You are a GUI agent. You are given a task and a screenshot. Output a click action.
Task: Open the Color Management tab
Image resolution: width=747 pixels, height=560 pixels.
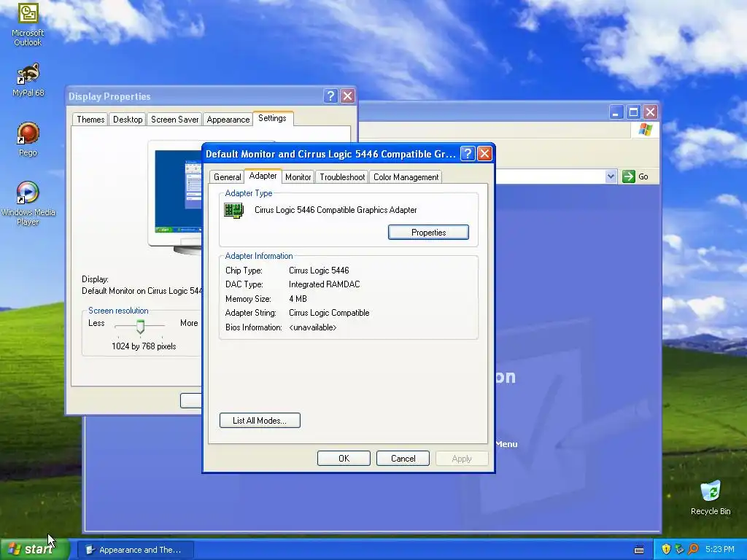point(406,177)
